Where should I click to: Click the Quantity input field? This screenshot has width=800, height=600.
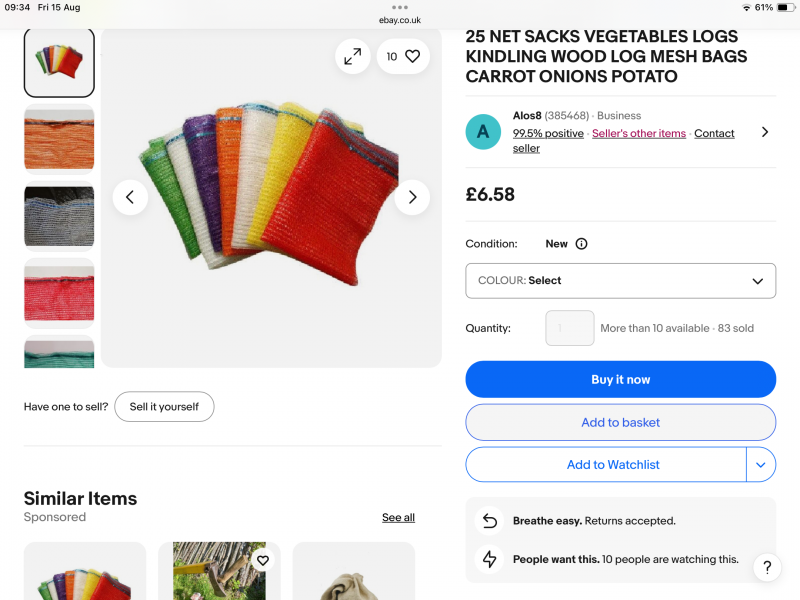point(570,328)
